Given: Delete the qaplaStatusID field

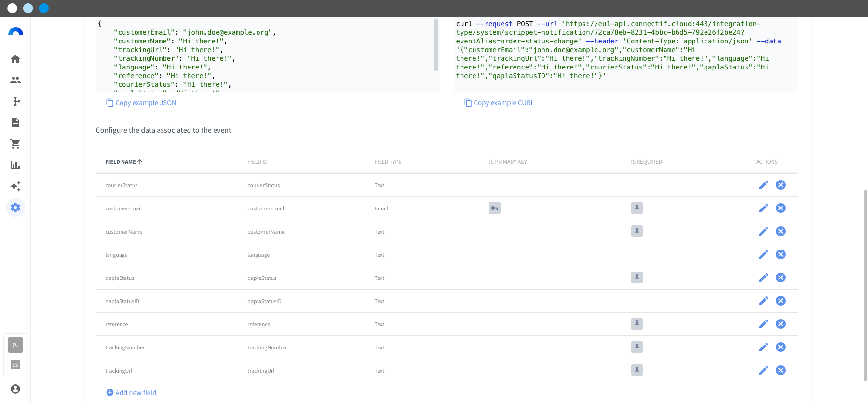Looking at the screenshot, I should pyautogui.click(x=781, y=301).
